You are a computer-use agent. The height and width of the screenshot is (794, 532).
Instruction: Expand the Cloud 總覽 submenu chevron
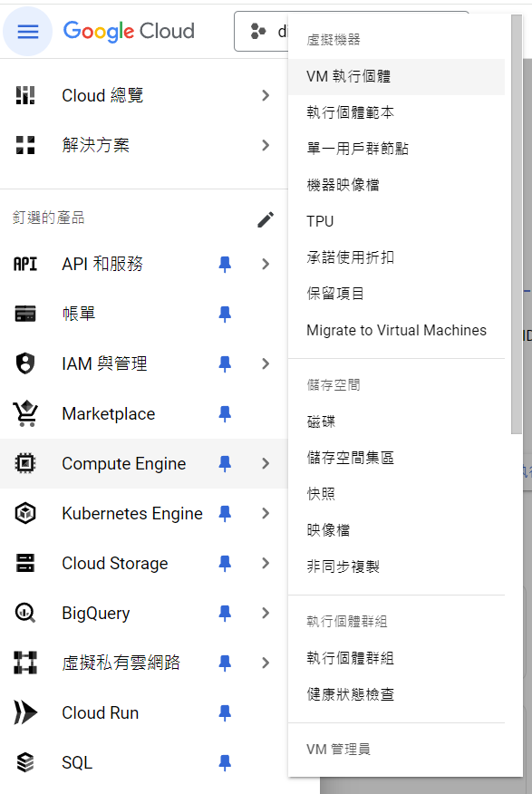pos(266,95)
